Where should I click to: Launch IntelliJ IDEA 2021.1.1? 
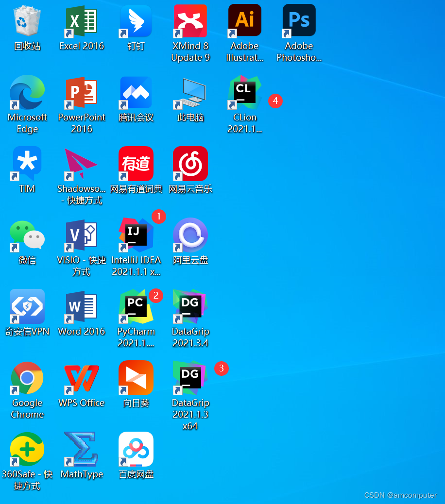136,235
